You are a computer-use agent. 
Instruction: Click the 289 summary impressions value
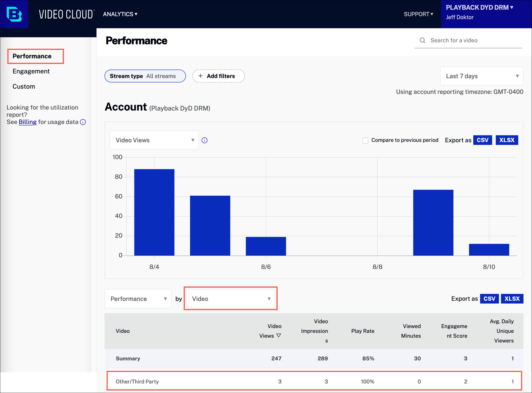coord(323,358)
